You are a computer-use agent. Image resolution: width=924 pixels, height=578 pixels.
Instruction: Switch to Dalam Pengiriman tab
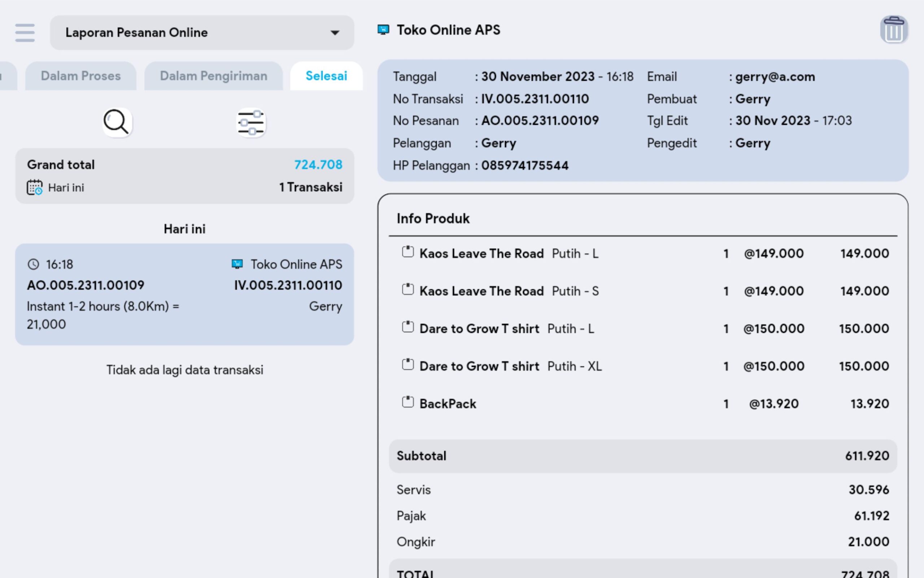[213, 76]
